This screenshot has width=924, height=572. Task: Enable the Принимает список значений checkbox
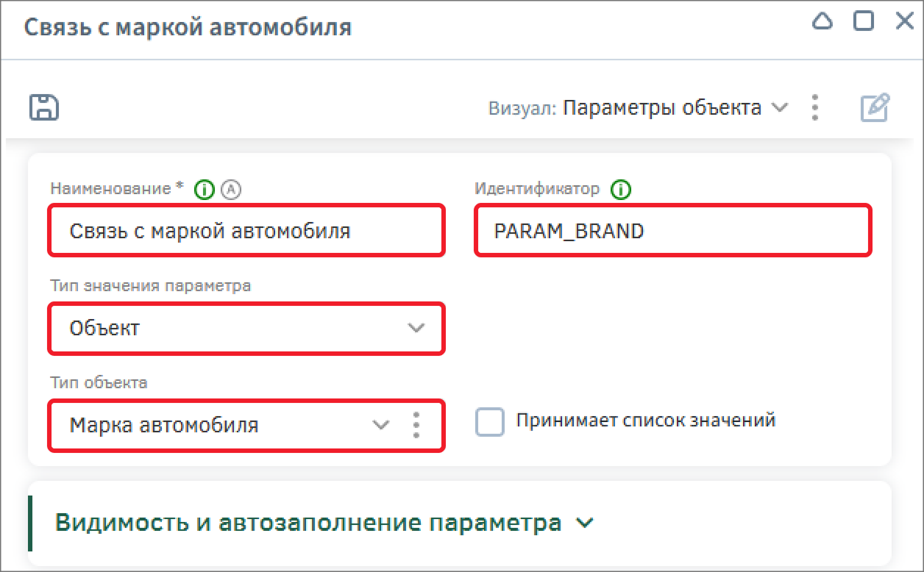tap(490, 422)
